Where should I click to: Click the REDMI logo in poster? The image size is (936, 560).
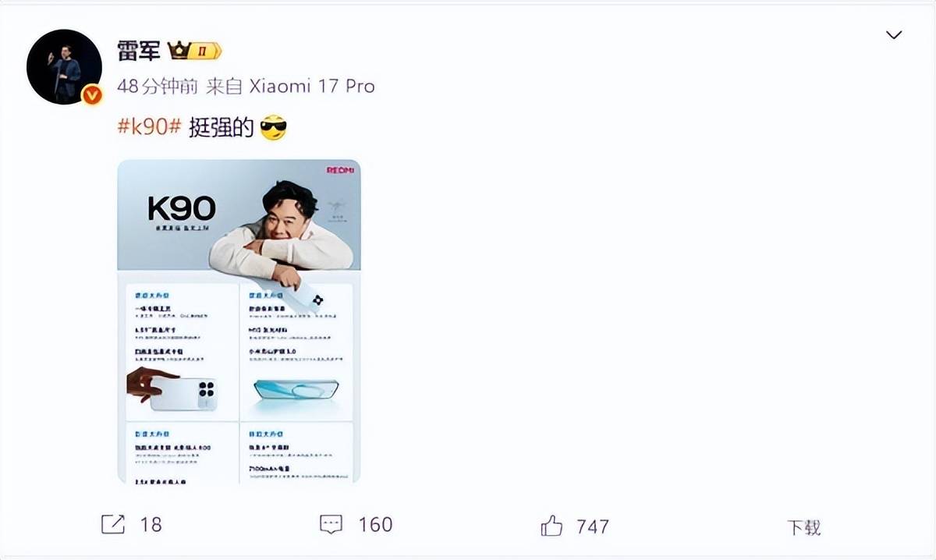(340, 169)
